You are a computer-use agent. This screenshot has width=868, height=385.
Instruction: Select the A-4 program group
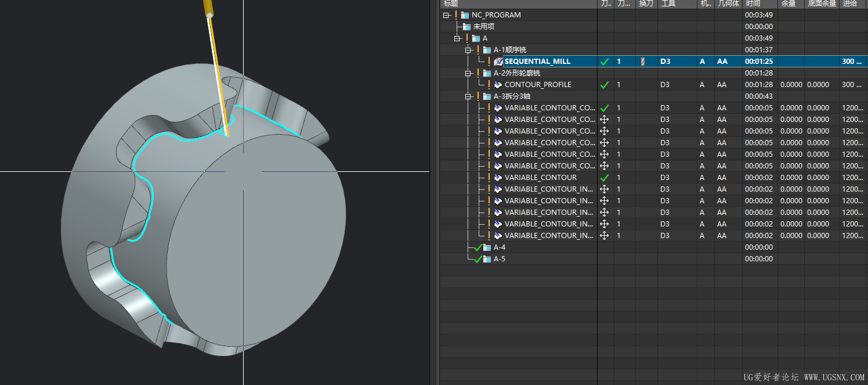[x=499, y=247]
